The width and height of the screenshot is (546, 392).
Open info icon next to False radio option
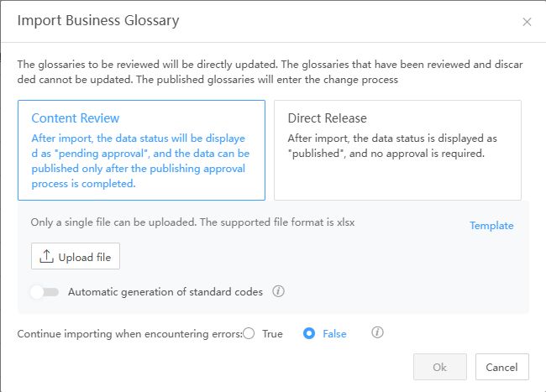point(377,332)
